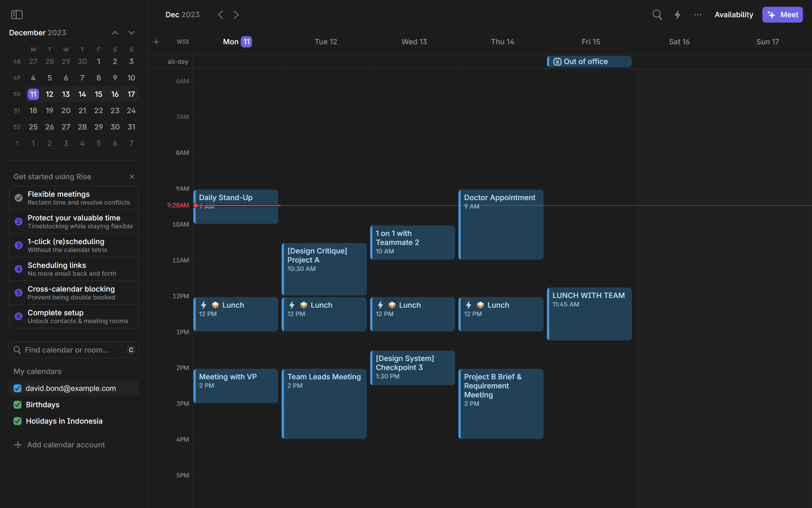The width and height of the screenshot is (812, 508).
Task: Click the completed checkmark on Flexible meetings
Action: click(x=19, y=198)
